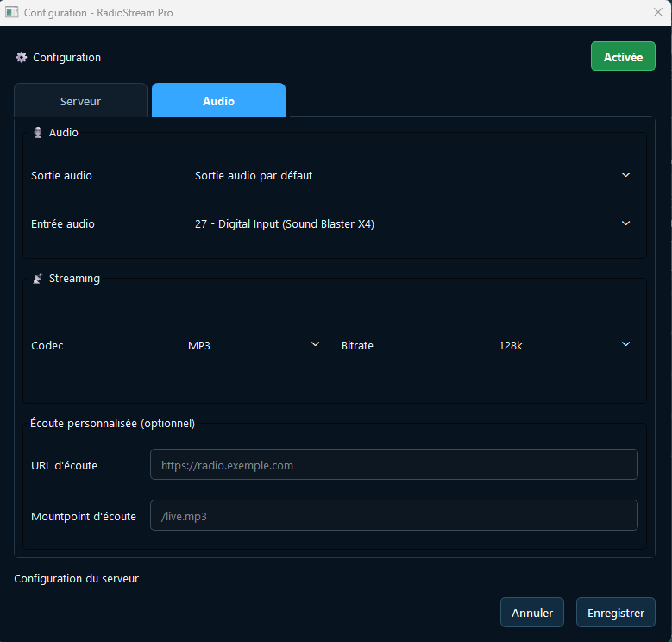This screenshot has width=672, height=642.
Task: Click the Sortie audio label
Action: pyautogui.click(x=61, y=176)
